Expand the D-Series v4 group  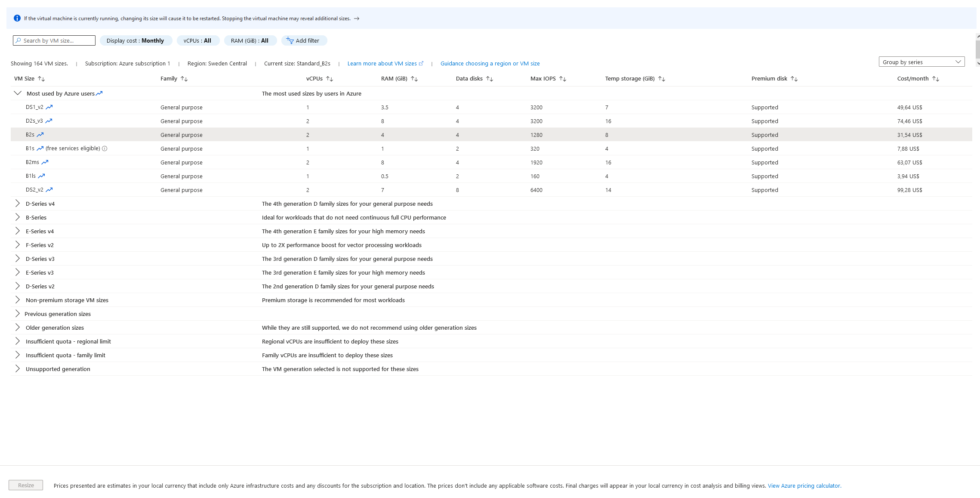tap(18, 204)
